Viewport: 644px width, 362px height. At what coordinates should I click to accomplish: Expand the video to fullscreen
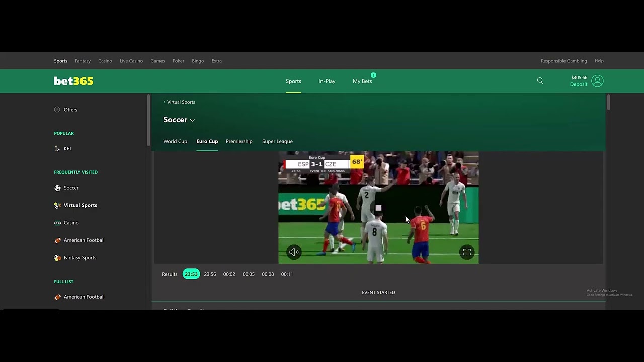pyautogui.click(x=467, y=252)
